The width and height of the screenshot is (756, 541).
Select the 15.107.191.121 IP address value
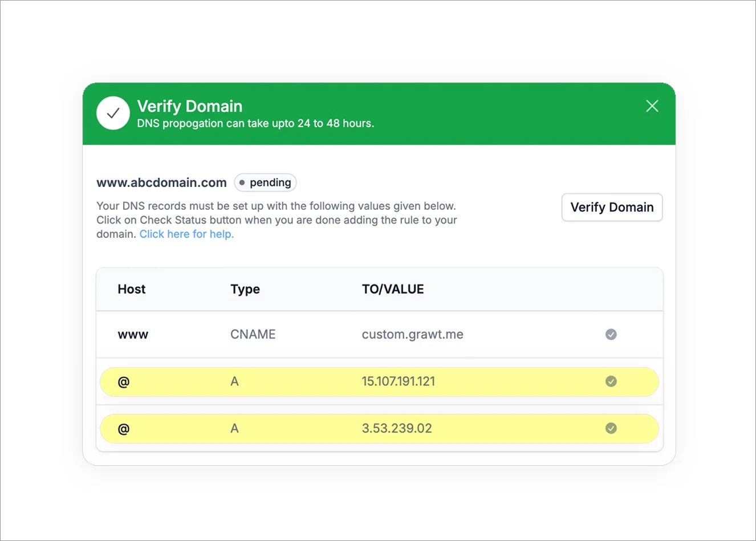tap(398, 381)
